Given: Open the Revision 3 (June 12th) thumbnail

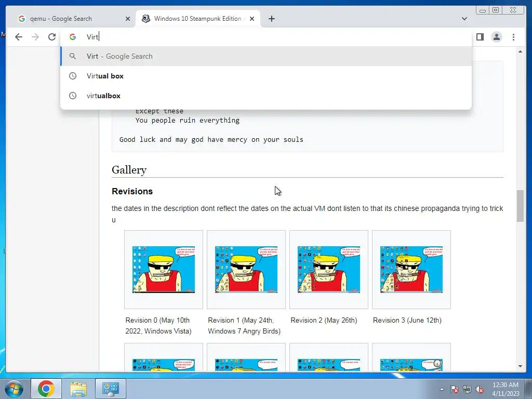Looking at the screenshot, I should coord(411,270).
